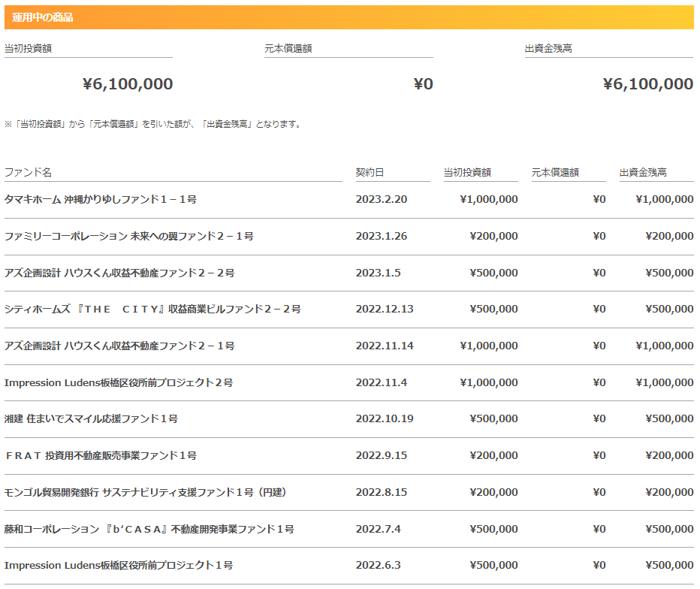This screenshot has width=700, height=589.
Task: Click the 運用中の商品 section header
Action: coord(349,17)
